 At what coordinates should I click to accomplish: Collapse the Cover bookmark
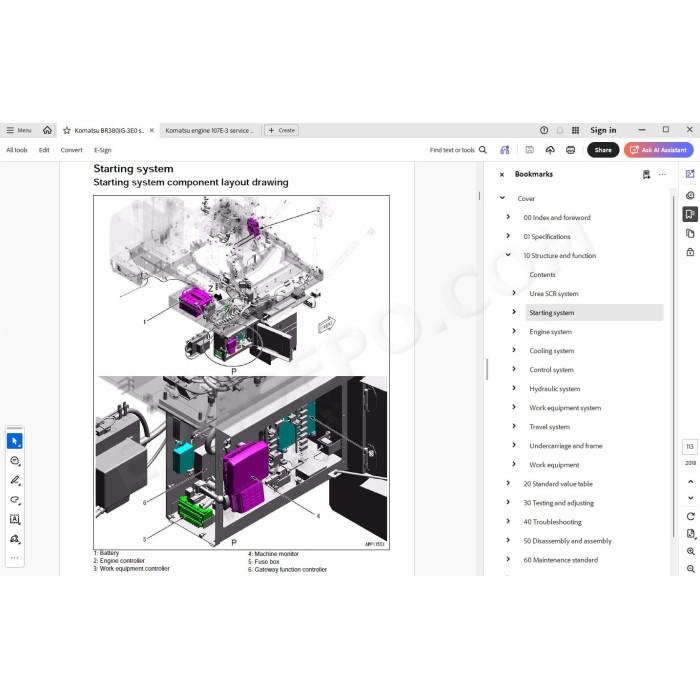pos(502,198)
